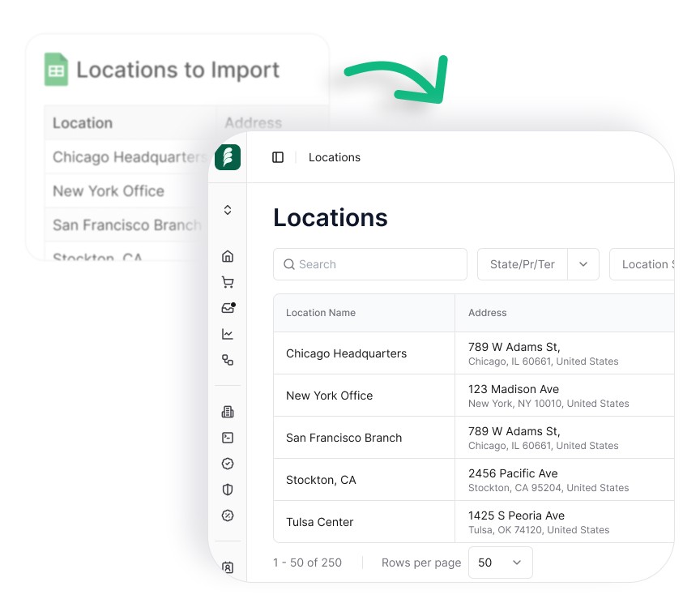700x616 pixels.
Task: Click the Google Sheets file icon
Action: pos(56,69)
